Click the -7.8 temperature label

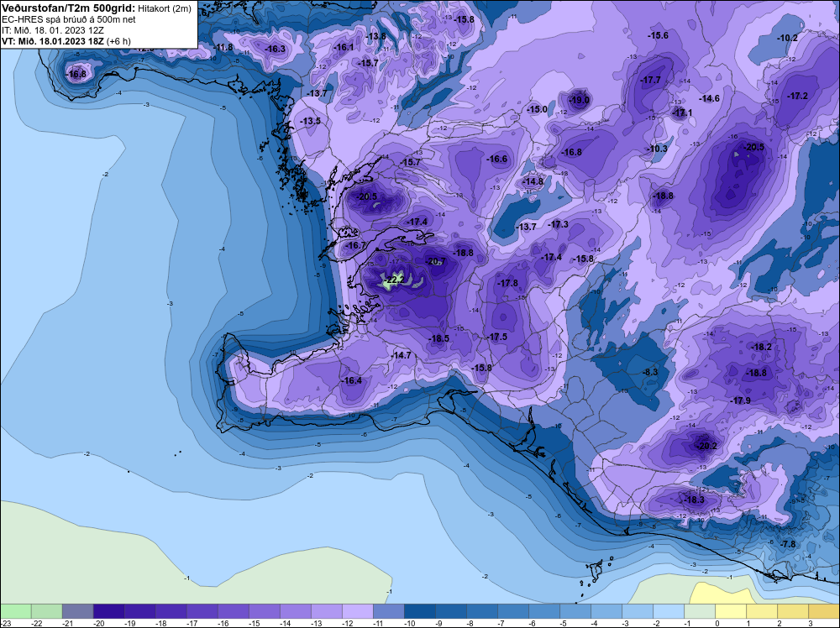(789, 545)
